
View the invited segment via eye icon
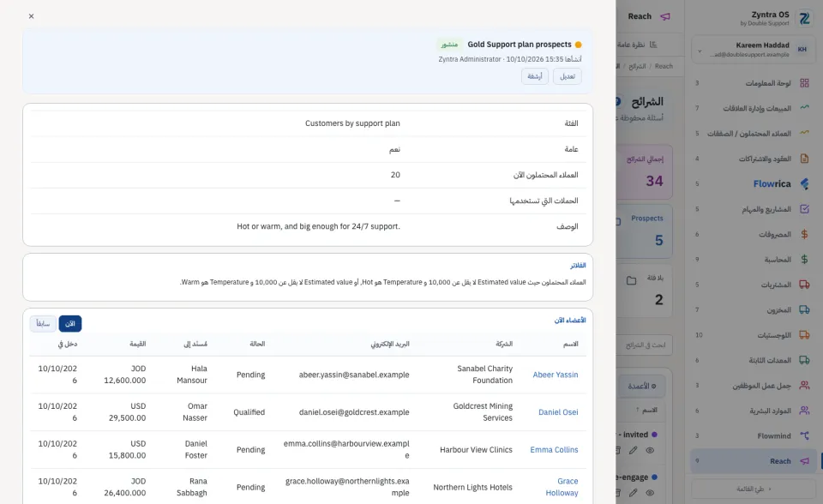[650, 451]
